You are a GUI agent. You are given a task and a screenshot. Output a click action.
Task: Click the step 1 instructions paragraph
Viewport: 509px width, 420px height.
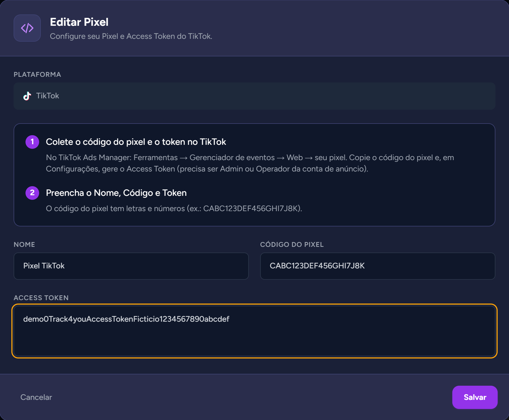point(250,163)
